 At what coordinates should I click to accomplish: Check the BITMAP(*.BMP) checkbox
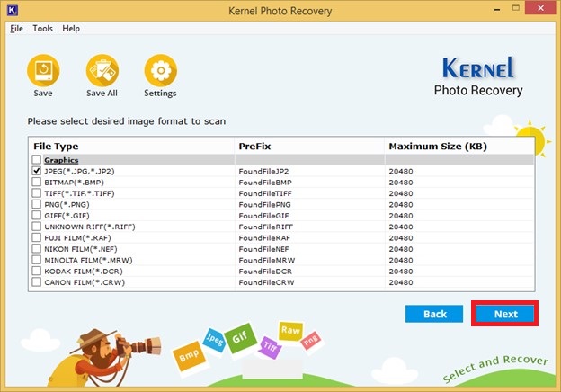37,182
